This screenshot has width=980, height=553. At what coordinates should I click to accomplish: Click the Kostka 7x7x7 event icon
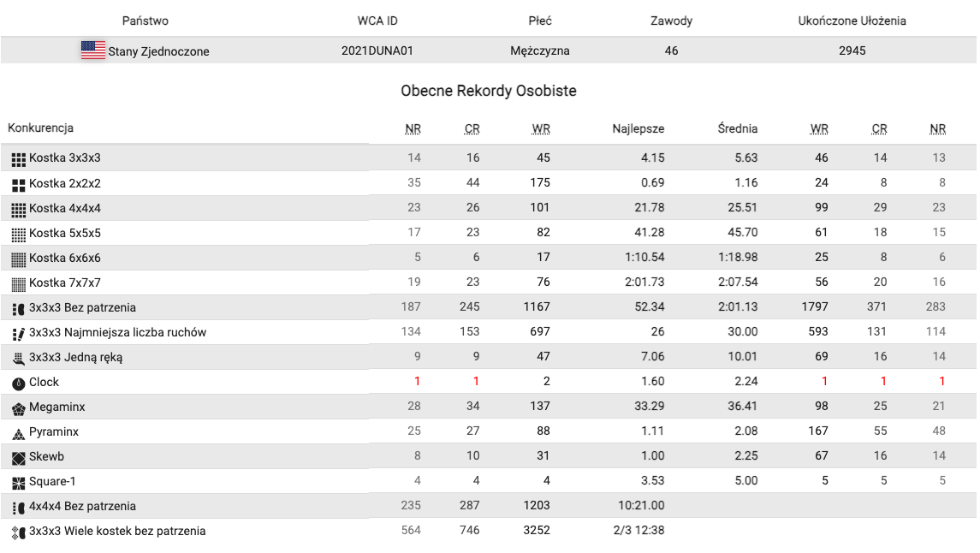[19, 283]
